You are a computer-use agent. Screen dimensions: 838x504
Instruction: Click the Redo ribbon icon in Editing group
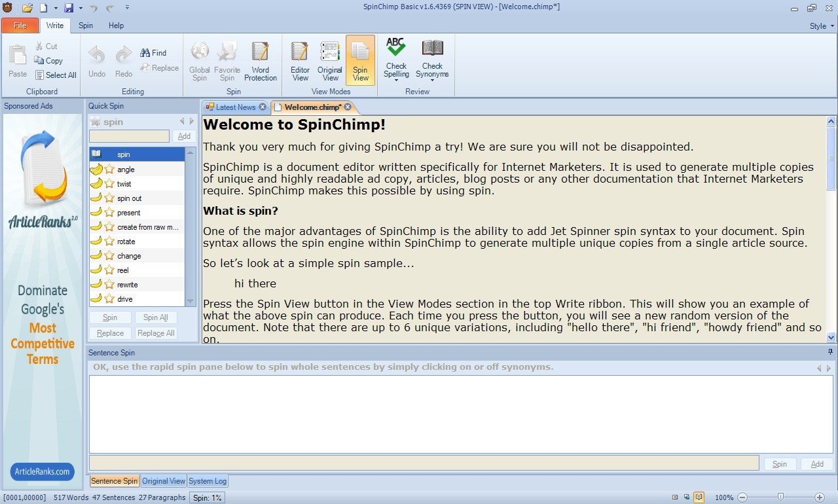[124, 54]
